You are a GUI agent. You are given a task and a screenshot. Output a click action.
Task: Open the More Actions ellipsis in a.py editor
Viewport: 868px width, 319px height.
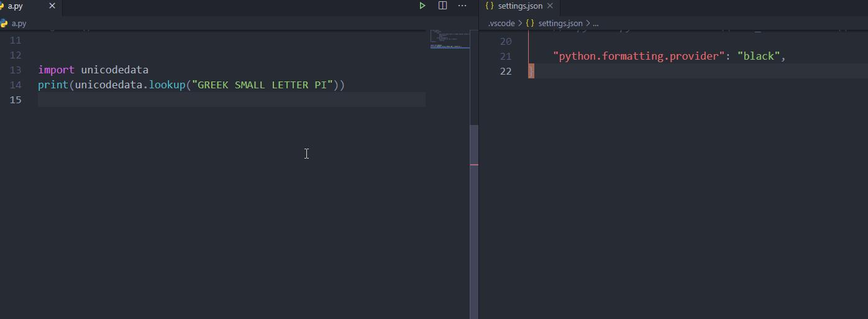[x=462, y=6]
